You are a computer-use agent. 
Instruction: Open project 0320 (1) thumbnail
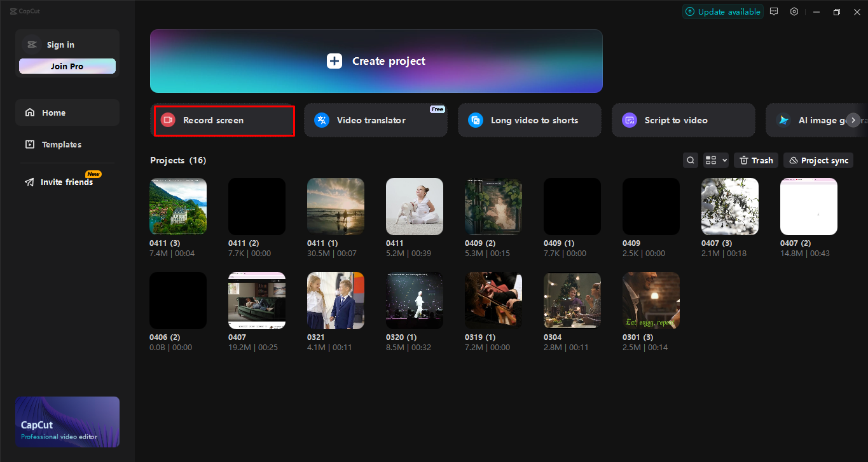point(415,301)
